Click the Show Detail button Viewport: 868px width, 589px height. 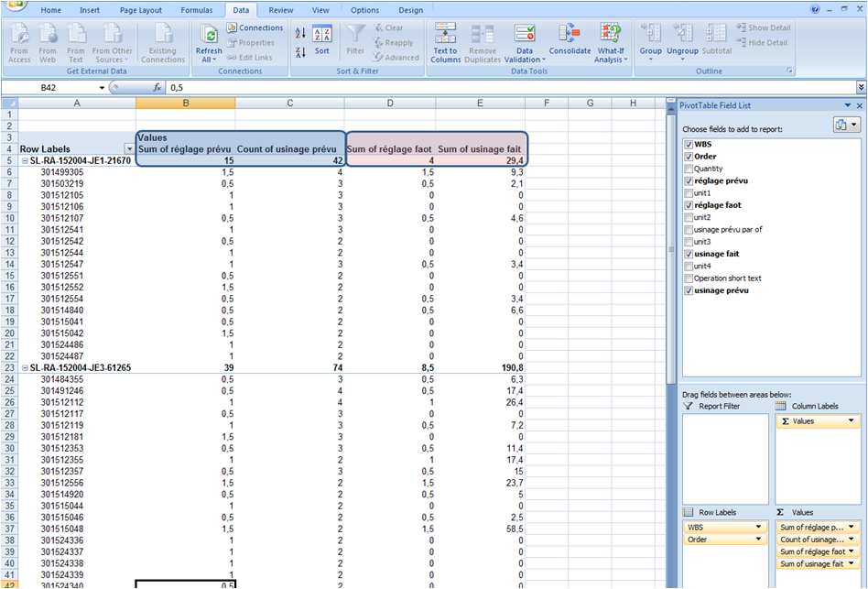tap(762, 28)
